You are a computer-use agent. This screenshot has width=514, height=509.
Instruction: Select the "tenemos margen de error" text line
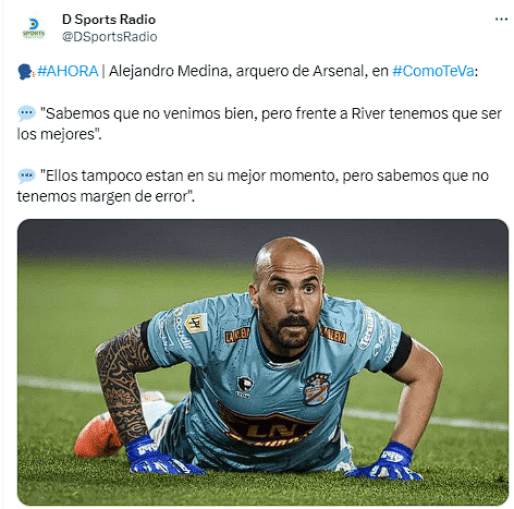pos(106,196)
